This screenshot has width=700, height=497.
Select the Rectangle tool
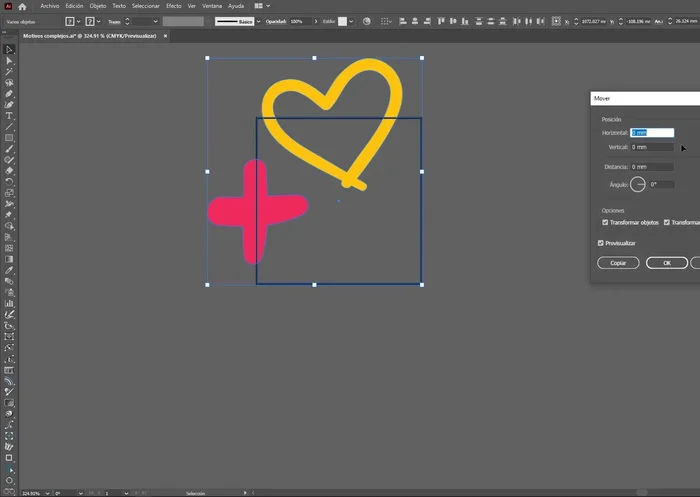pos(9,137)
